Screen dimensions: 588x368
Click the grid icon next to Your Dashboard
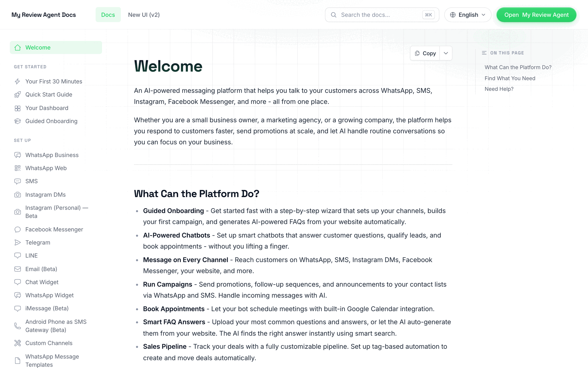(x=18, y=108)
